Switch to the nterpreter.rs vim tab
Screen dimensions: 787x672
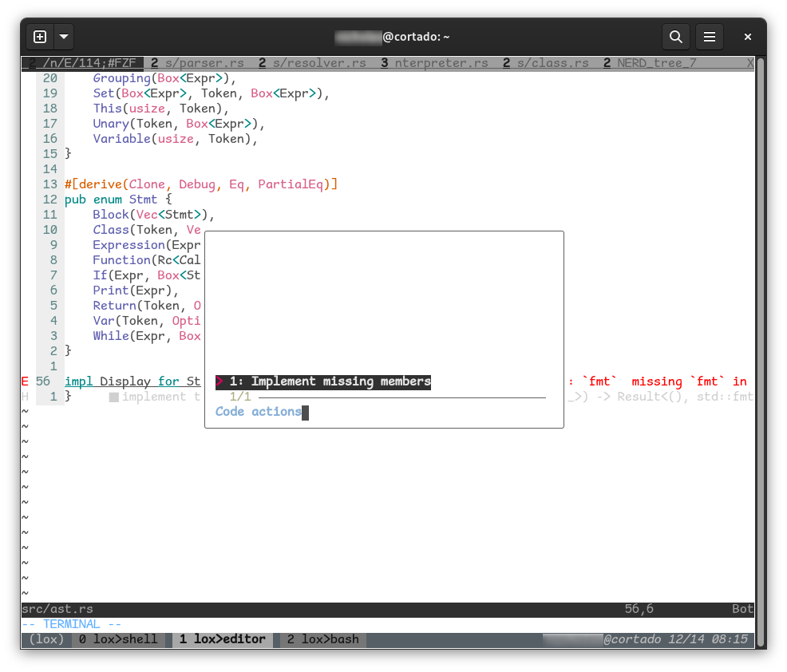click(434, 63)
